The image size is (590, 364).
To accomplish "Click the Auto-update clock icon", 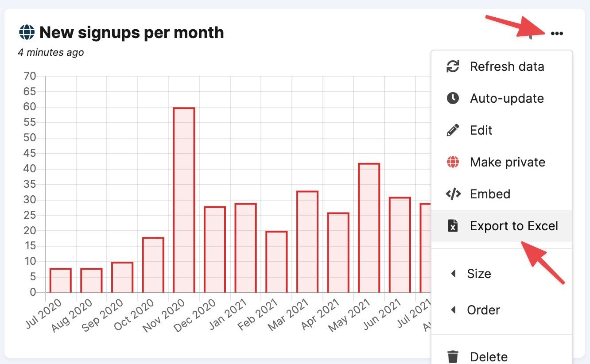I will pyautogui.click(x=453, y=98).
